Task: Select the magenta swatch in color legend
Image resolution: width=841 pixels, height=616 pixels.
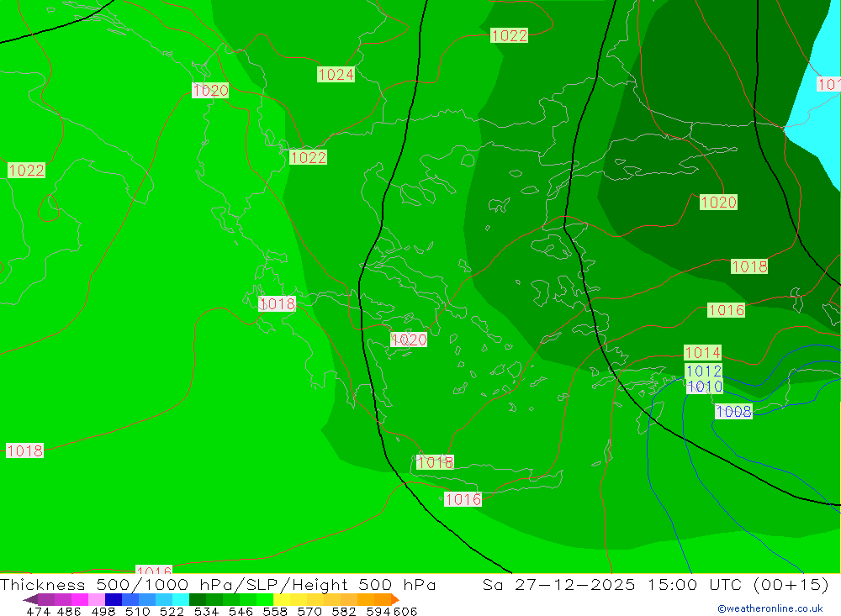Action: pyautogui.click(x=80, y=600)
